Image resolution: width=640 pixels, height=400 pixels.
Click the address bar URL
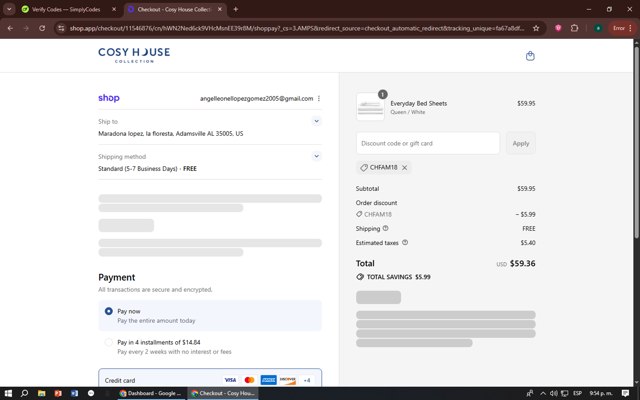pyautogui.click(x=297, y=28)
